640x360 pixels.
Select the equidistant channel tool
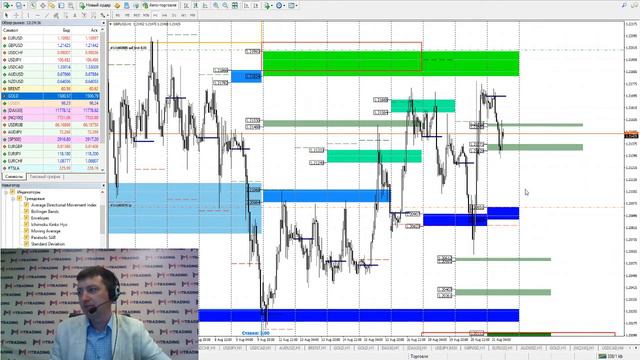pos(56,15)
